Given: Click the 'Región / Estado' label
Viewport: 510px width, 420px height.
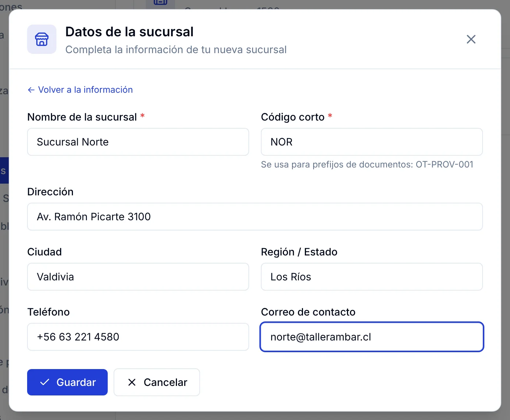Looking at the screenshot, I should tap(299, 252).
